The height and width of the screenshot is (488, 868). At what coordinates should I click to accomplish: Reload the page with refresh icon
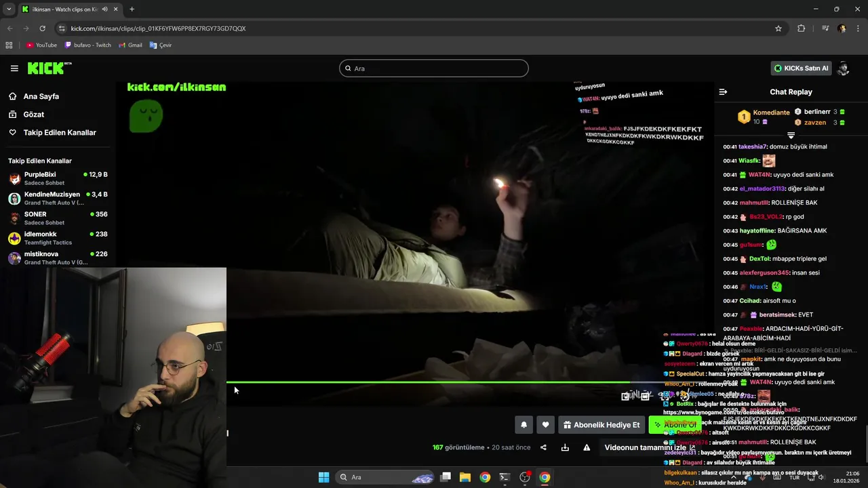point(42,28)
